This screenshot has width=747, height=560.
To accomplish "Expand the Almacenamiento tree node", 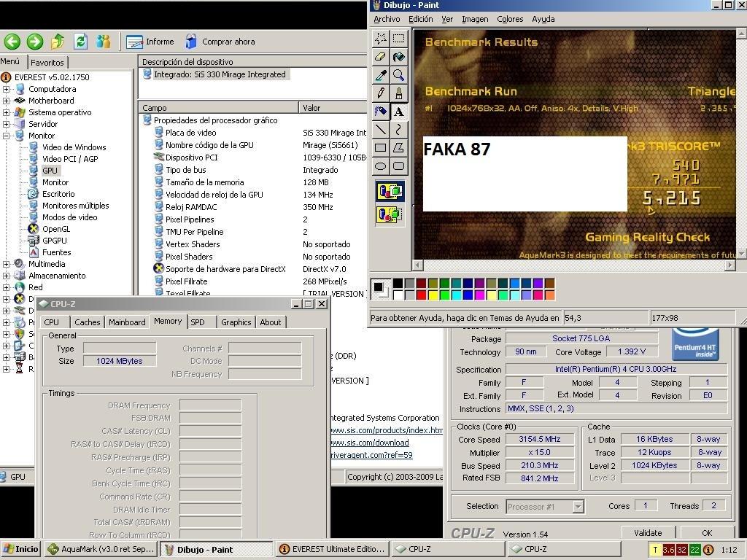I will coord(6,276).
